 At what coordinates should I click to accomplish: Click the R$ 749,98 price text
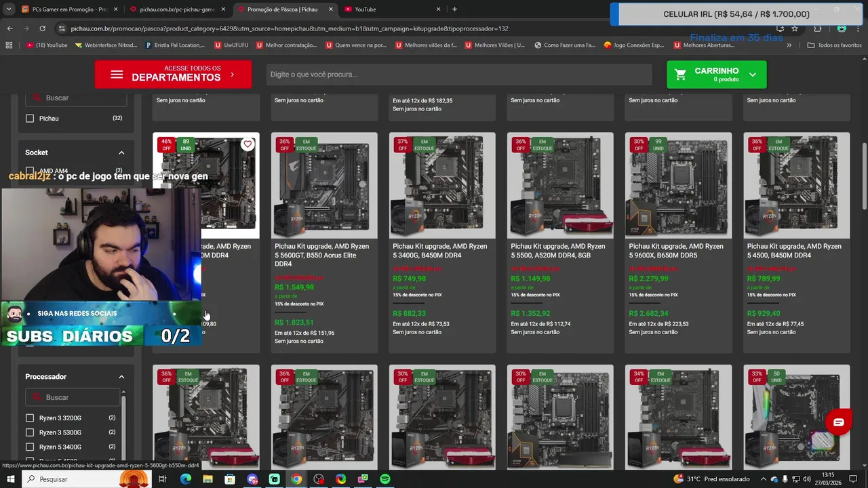click(410, 279)
